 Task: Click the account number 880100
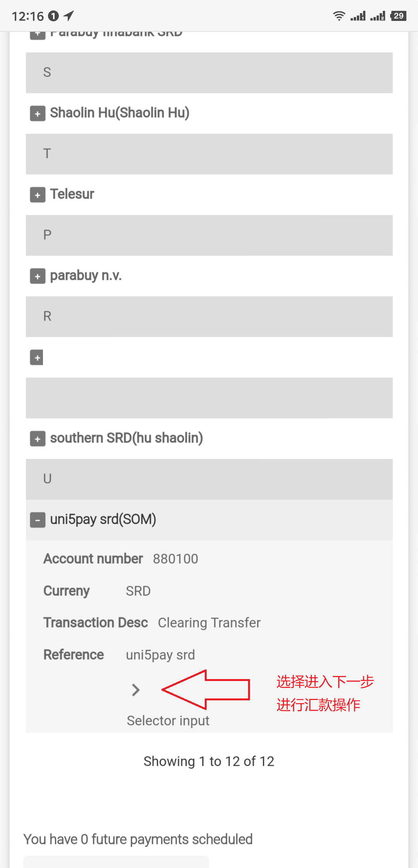175,559
